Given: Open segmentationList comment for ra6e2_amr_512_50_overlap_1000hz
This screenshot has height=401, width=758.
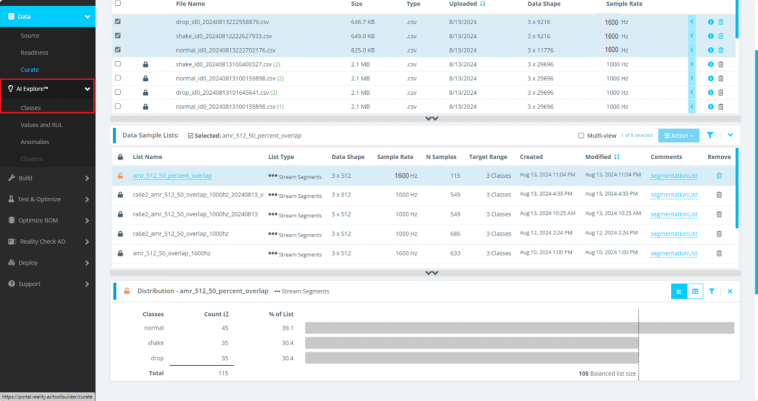Looking at the screenshot, I should 674,234.
